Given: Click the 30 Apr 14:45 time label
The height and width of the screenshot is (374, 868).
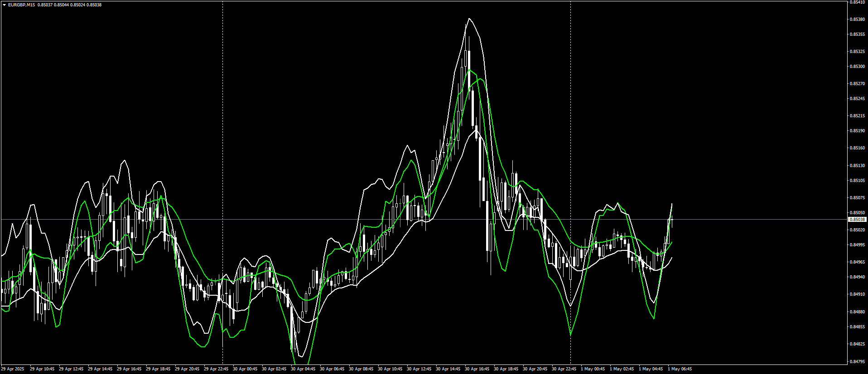Looking at the screenshot, I should coord(448,369).
